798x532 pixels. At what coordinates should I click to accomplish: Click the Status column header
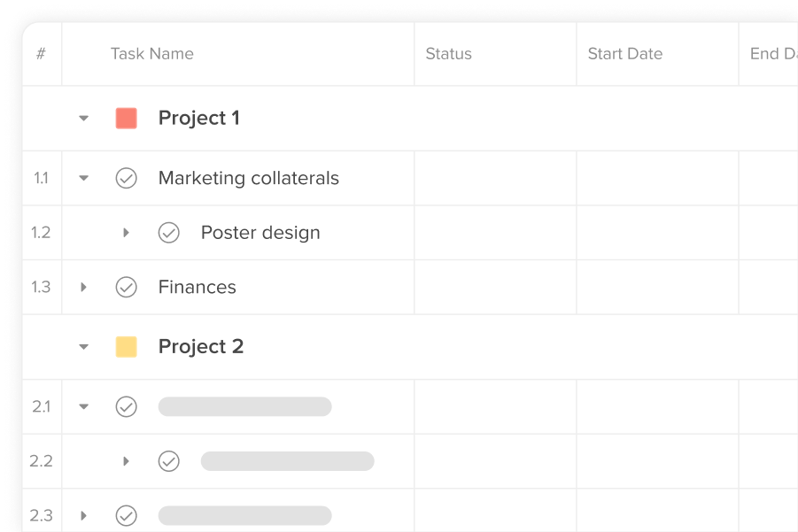(449, 54)
